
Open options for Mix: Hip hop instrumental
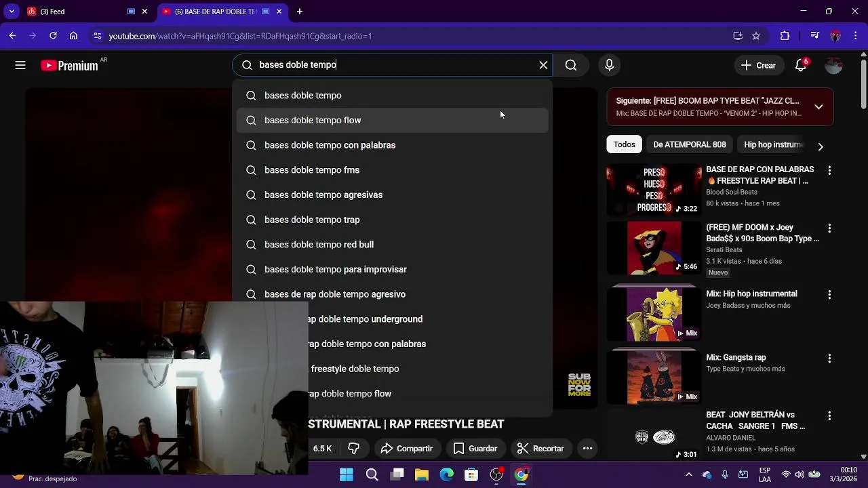[x=829, y=295]
